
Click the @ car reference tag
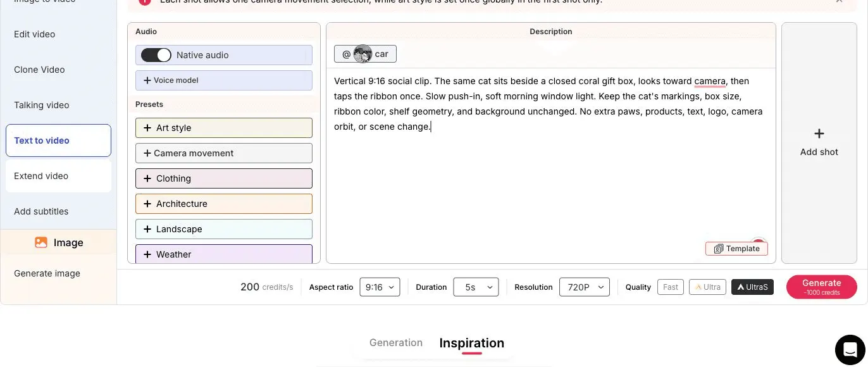click(365, 54)
